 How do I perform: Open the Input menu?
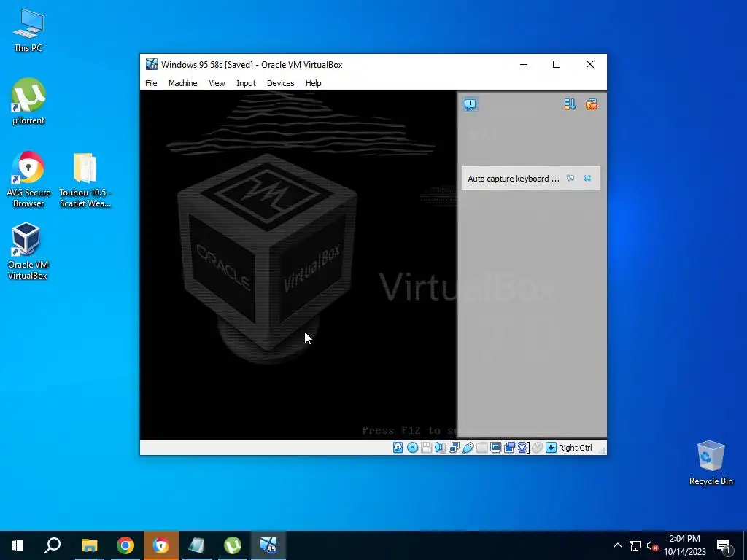(x=246, y=83)
